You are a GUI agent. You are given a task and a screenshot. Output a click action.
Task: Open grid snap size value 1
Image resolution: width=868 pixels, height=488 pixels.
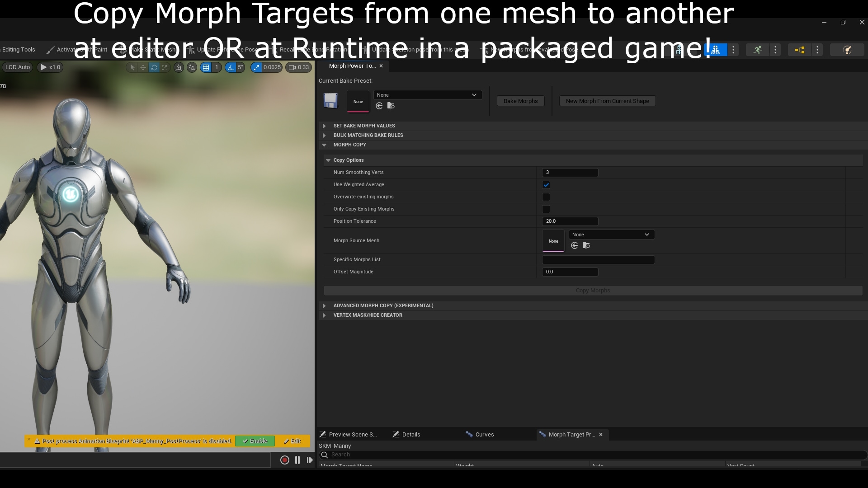pyautogui.click(x=217, y=67)
